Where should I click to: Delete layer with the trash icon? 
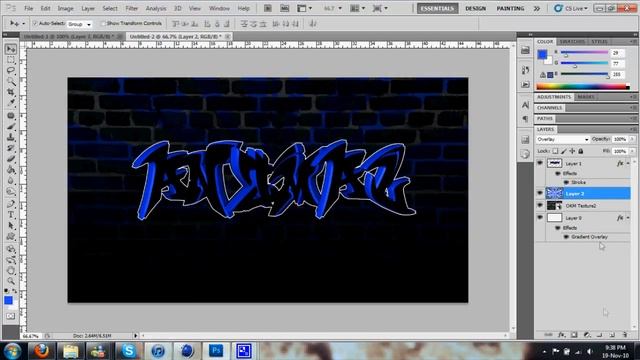(625, 335)
